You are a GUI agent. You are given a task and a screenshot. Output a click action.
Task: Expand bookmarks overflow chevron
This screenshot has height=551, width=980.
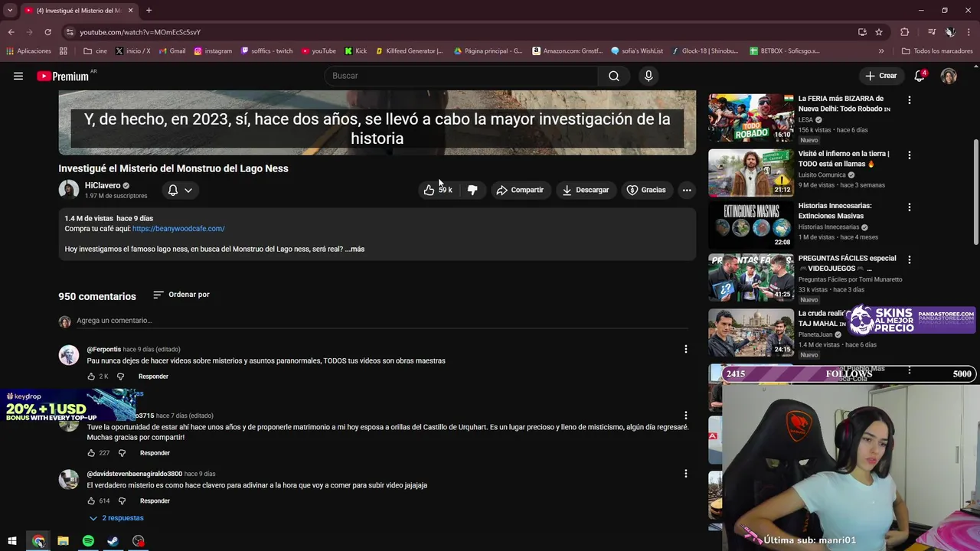(881, 51)
